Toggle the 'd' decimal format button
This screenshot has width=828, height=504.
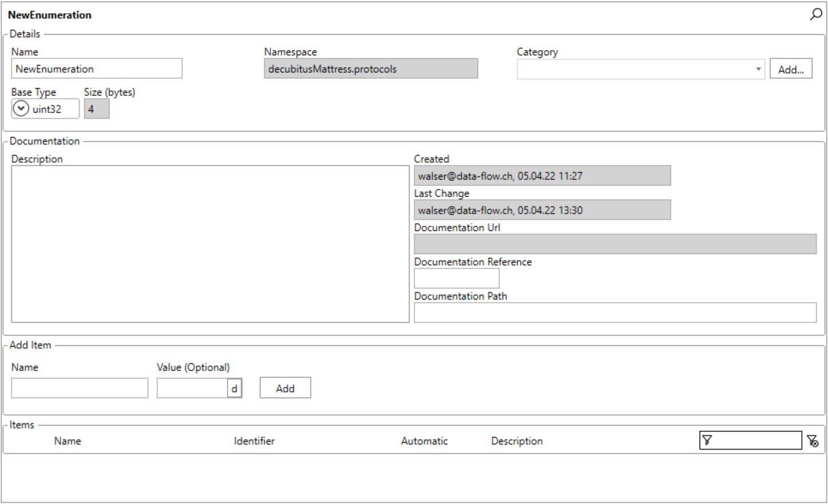[x=234, y=389]
